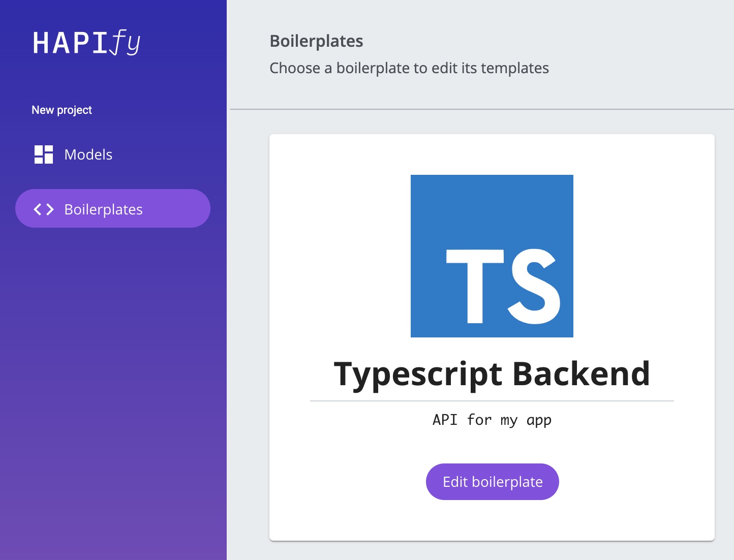The width and height of the screenshot is (734, 560).
Task: Click the New project label
Action: click(62, 110)
